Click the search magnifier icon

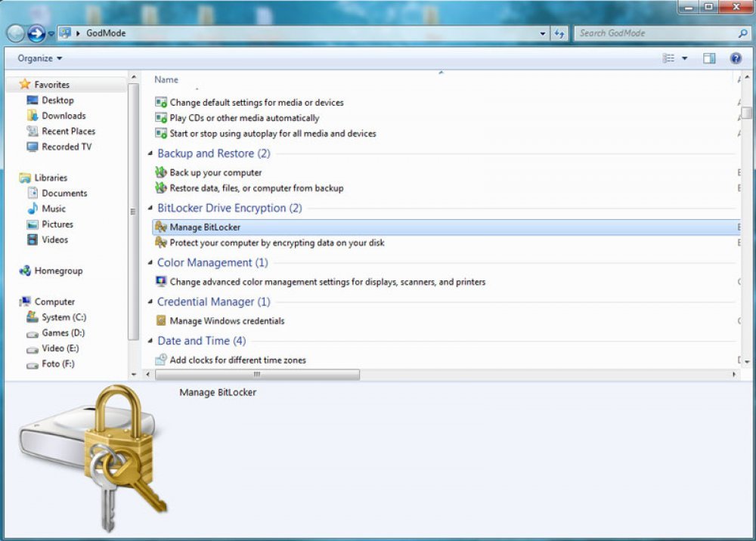(743, 33)
